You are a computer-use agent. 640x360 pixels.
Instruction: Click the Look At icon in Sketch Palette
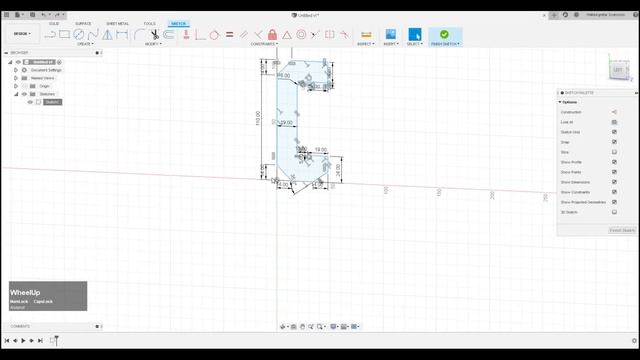pos(614,122)
